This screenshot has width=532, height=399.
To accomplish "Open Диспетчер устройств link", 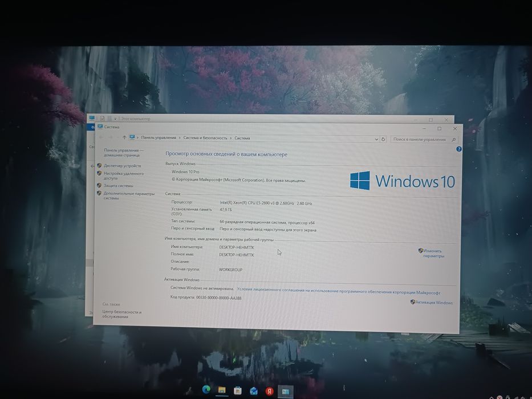I will [x=122, y=165].
